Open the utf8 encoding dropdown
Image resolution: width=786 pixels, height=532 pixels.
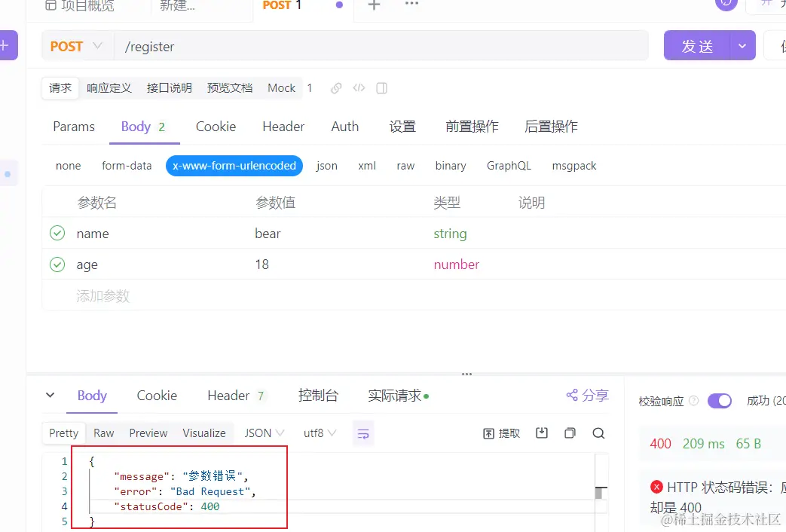pyautogui.click(x=320, y=433)
